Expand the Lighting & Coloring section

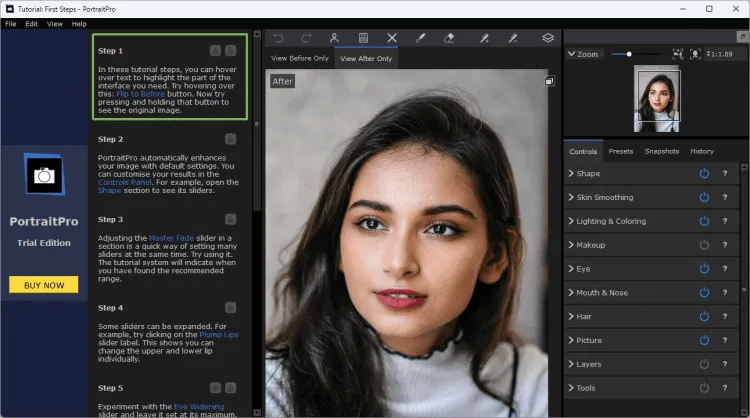(610, 221)
